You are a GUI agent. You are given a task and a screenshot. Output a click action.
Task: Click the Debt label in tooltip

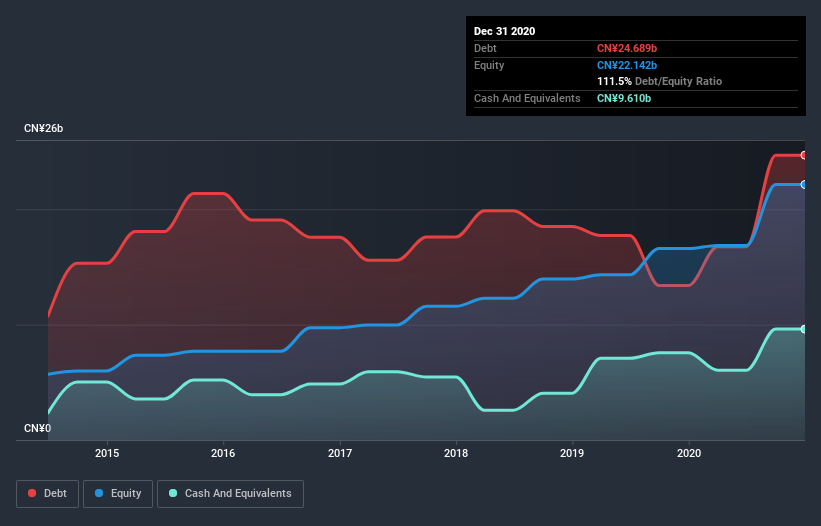[485, 48]
